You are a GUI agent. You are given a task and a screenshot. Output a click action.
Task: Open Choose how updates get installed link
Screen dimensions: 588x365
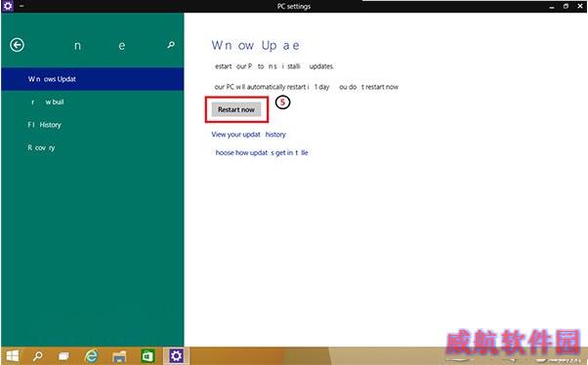click(x=262, y=152)
